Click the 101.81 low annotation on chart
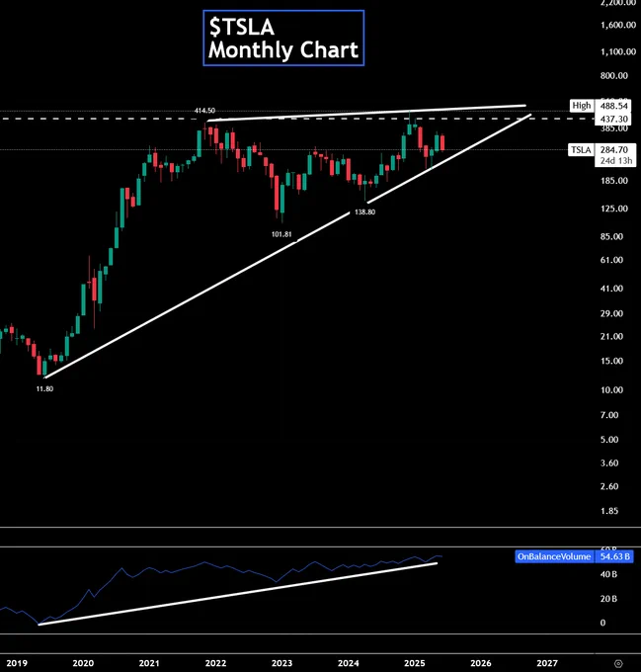 tap(281, 234)
